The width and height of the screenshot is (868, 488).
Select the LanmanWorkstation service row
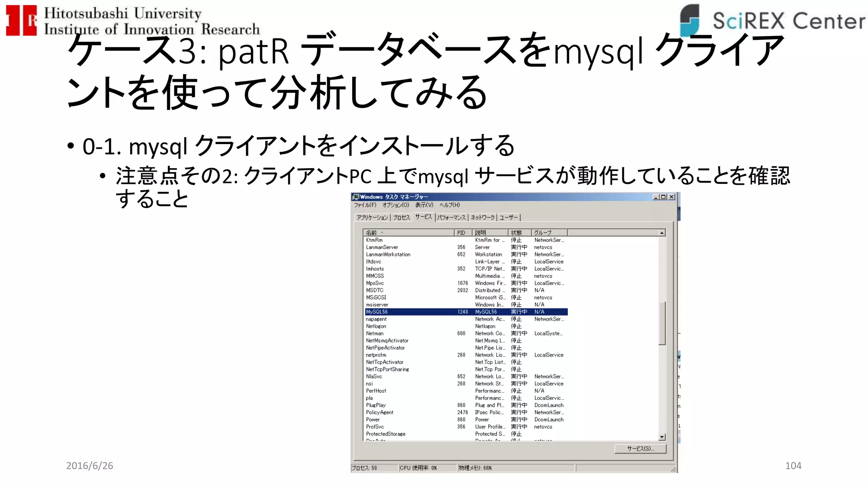(x=466, y=255)
